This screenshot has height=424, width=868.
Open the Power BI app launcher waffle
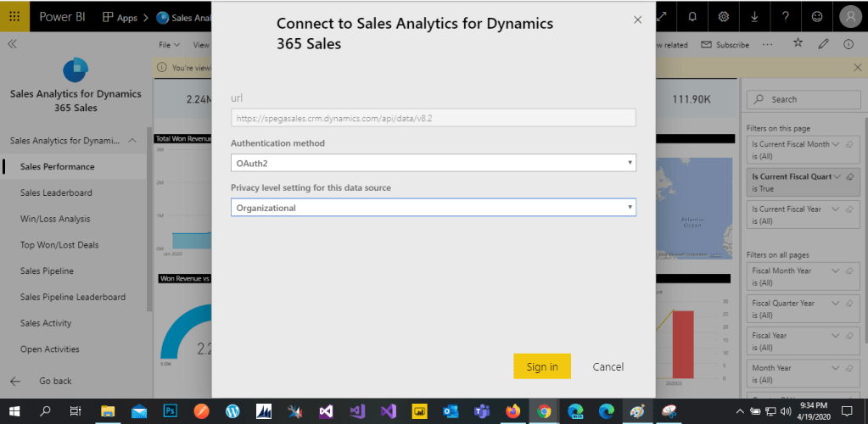point(14,16)
